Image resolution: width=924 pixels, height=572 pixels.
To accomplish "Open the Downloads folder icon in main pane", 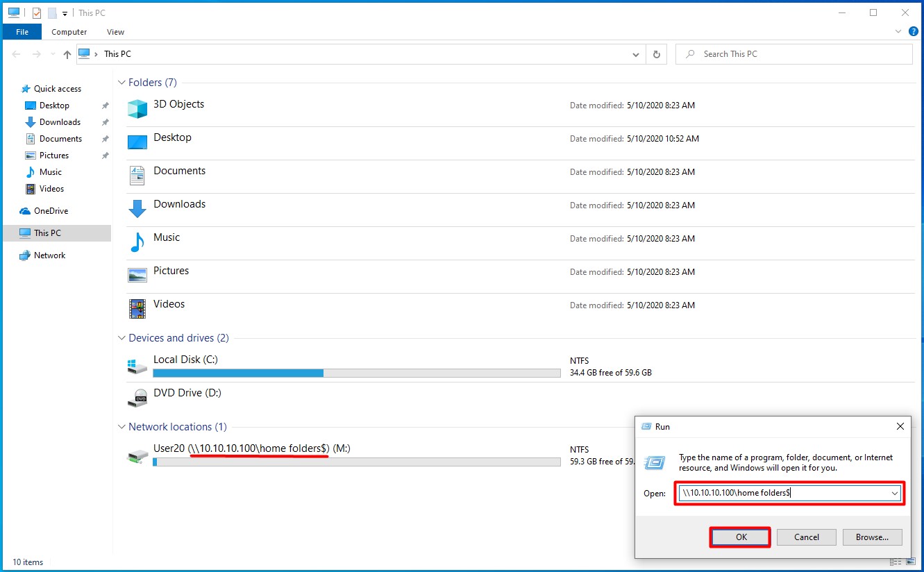I will pos(137,208).
